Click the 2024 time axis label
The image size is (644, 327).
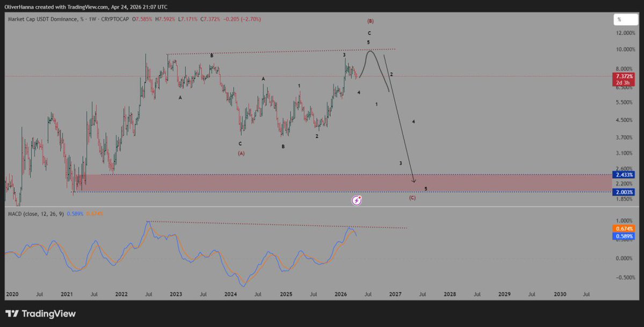(230, 295)
